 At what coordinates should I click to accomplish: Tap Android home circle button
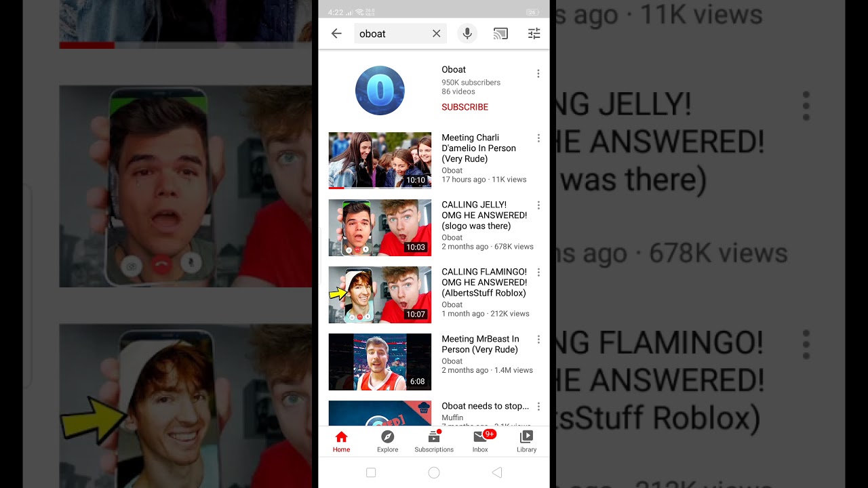434,472
